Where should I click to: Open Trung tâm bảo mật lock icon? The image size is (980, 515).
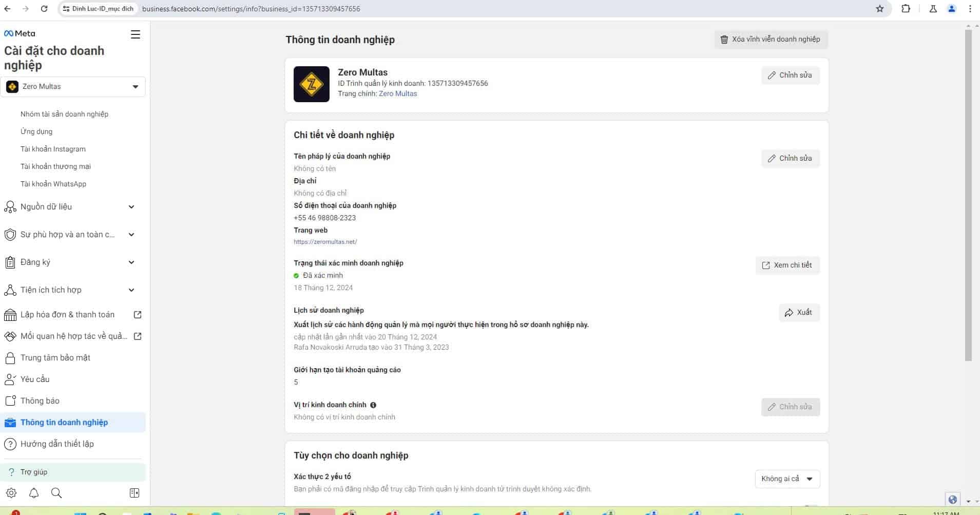point(10,358)
